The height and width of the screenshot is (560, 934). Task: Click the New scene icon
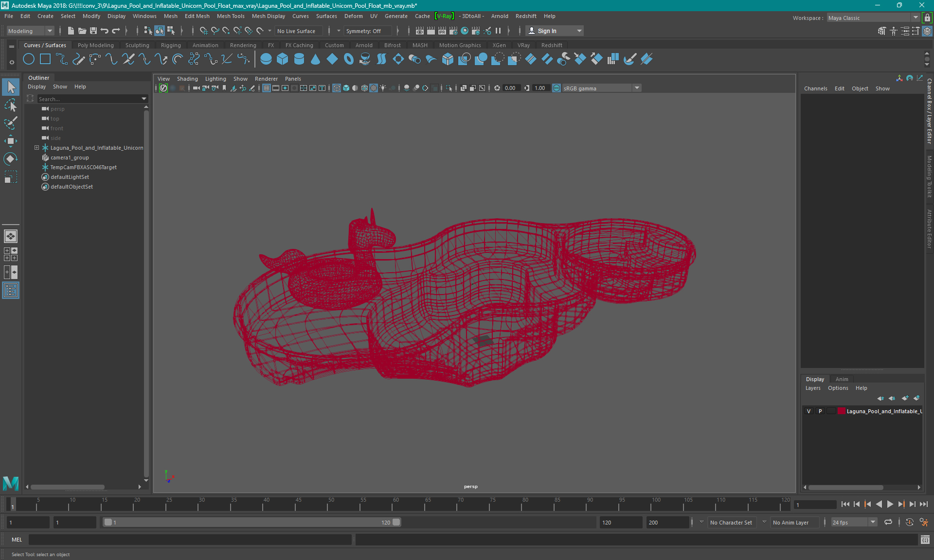(x=71, y=31)
